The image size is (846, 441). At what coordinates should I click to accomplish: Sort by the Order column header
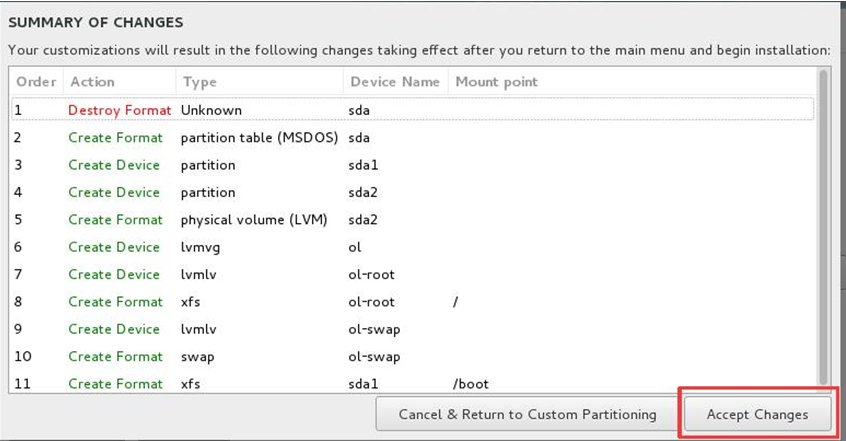coord(36,82)
